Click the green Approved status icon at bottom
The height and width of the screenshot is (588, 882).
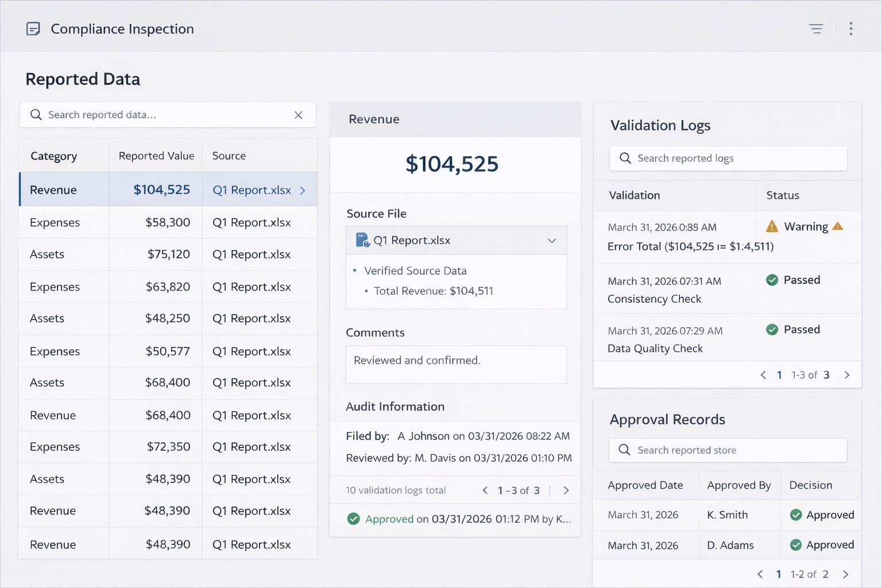click(353, 519)
